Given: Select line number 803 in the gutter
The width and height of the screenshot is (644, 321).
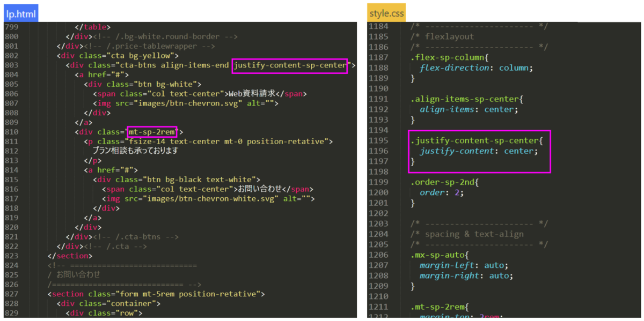Looking at the screenshot, I should click(x=11, y=66).
